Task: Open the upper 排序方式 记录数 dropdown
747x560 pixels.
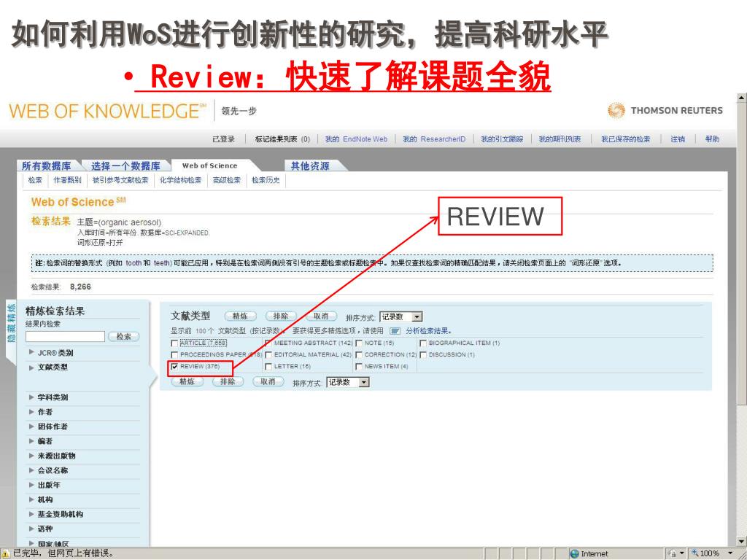Action: click(401, 317)
